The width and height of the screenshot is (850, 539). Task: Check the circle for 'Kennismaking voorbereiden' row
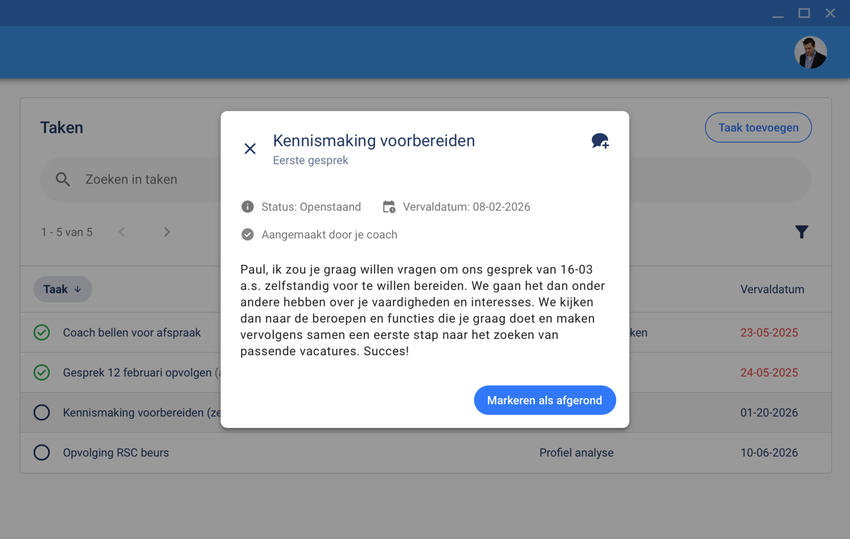[42, 413]
